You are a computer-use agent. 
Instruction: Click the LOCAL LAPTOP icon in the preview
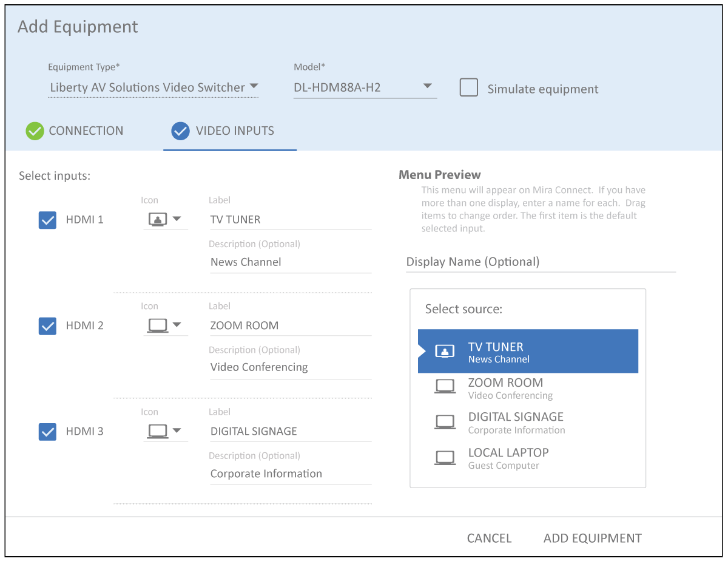coord(445,457)
